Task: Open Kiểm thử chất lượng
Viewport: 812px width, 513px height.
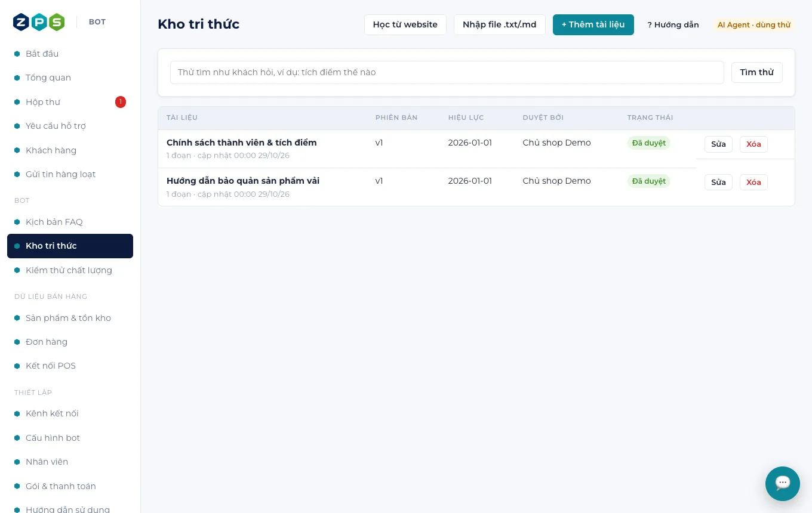Action: (70, 270)
